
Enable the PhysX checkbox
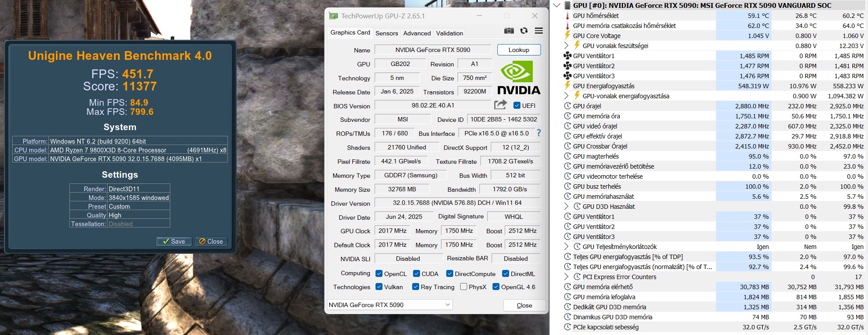coord(464,287)
